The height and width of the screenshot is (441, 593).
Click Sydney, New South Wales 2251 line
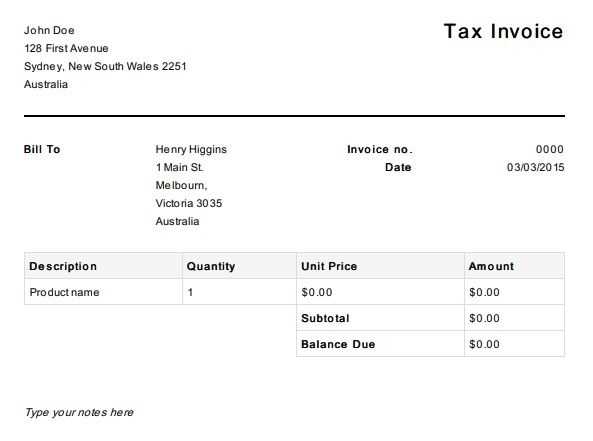tap(105, 66)
